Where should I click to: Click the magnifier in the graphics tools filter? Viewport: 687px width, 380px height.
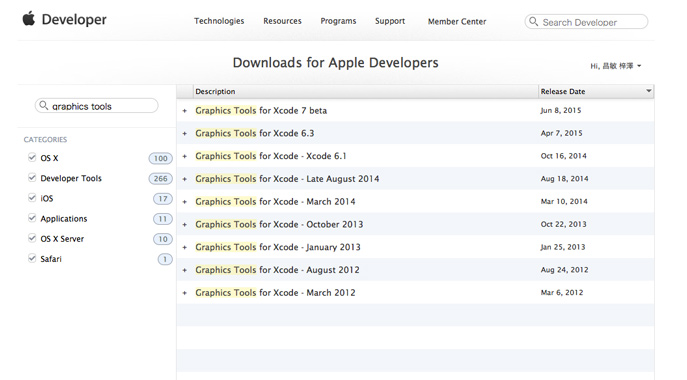tap(43, 105)
